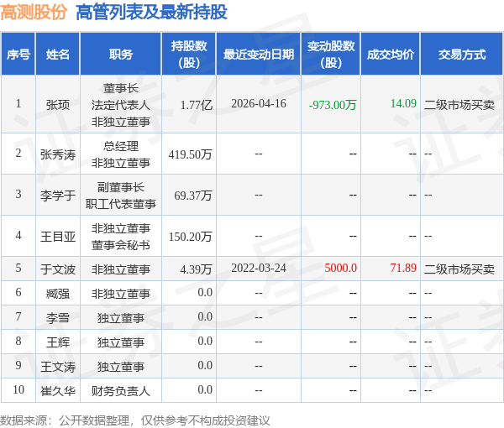The width and height of the screenshot is (504, 428).
Task: Select the name 王文涛
Action: (x=58, y=367)
